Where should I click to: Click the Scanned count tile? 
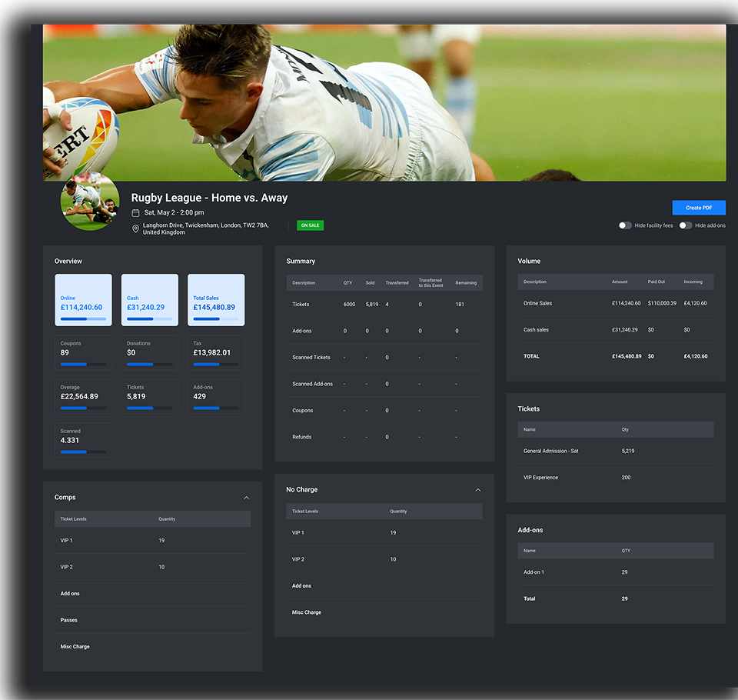(x=83, y=440)
